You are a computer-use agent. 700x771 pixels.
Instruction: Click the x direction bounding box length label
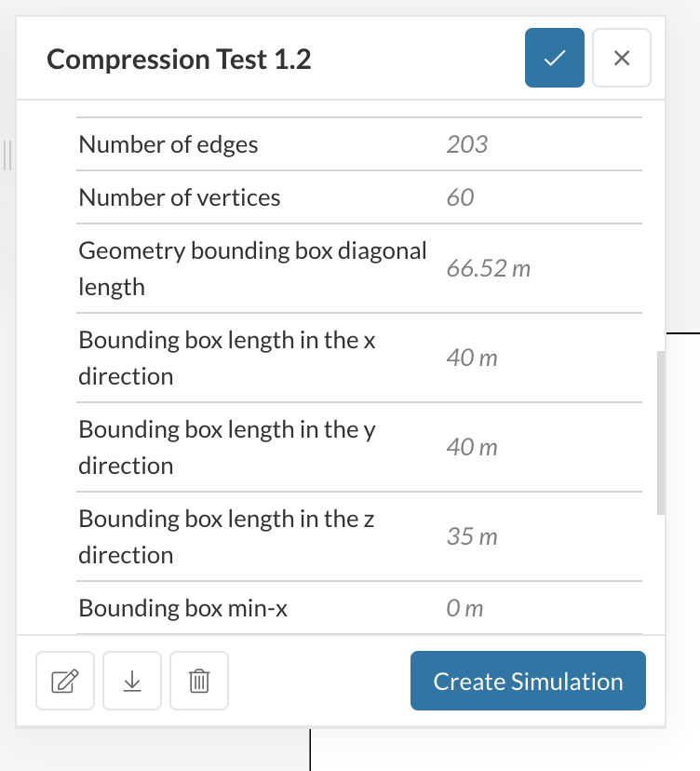coord(227,358)
